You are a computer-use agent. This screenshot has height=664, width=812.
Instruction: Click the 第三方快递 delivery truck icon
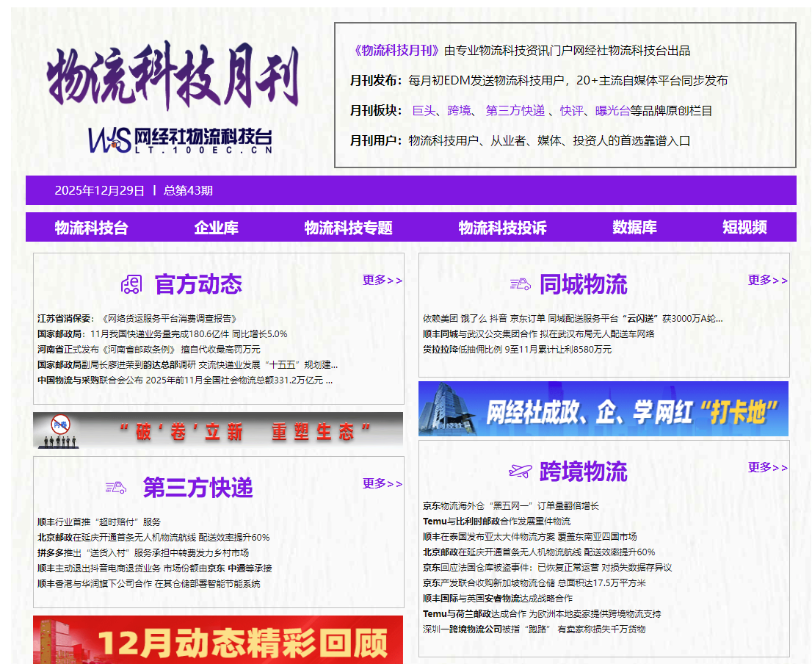(115, 487)
